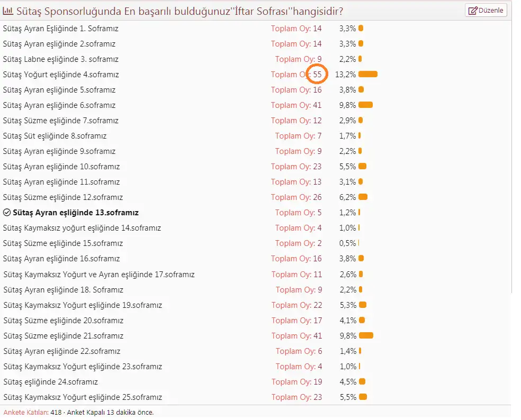Select option Sütaş Labne eşliğinde 3. soframız

click(60, 59)
